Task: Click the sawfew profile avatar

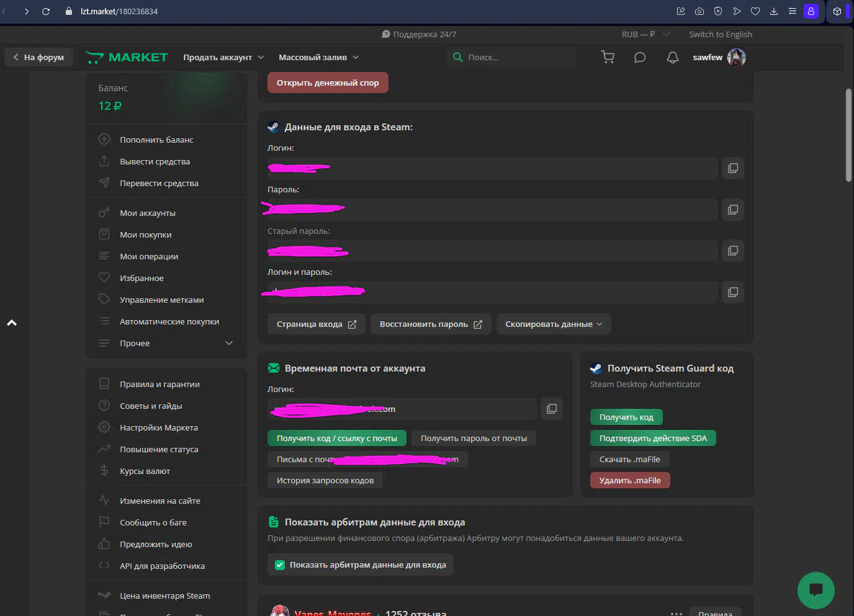Action: [737, 57]
